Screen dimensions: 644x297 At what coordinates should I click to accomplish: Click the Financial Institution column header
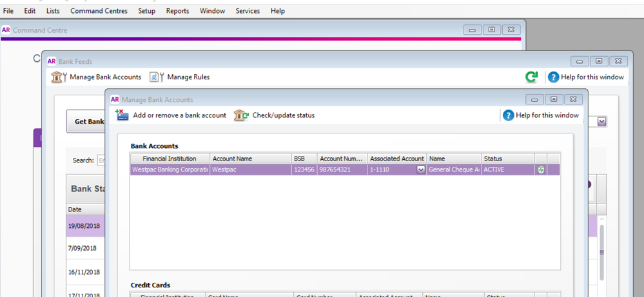click(x=170, y=158)
